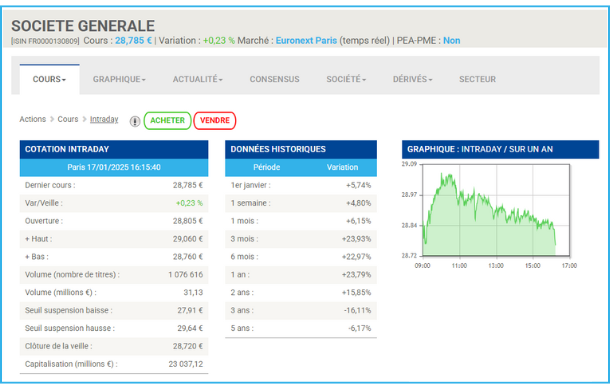
Task: Switch to the Secteur tab
Action: pos(477,79)
